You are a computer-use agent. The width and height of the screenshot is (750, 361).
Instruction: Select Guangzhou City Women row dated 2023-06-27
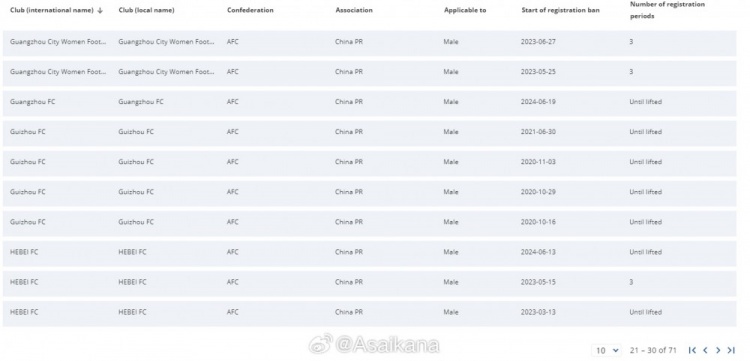(369, 42)
